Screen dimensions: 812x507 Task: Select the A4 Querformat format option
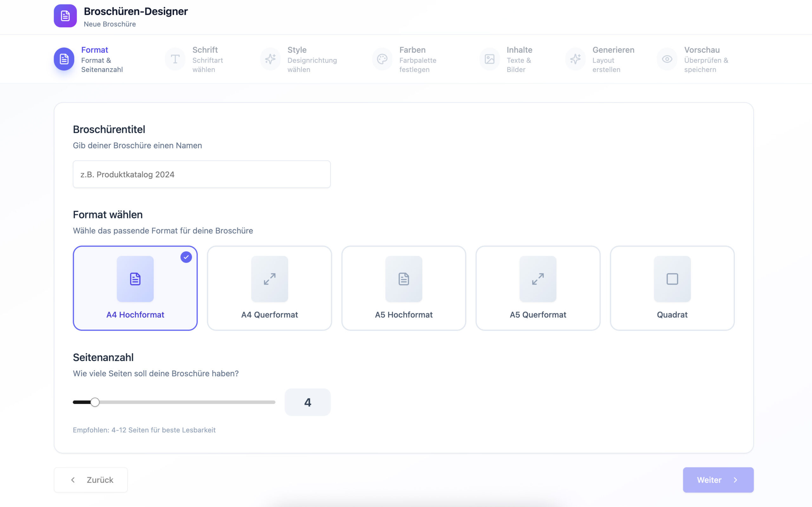coord(269,288)
